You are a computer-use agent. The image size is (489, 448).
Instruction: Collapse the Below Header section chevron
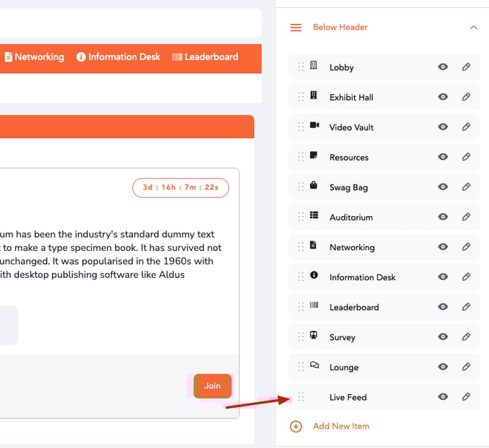point(474,28)
